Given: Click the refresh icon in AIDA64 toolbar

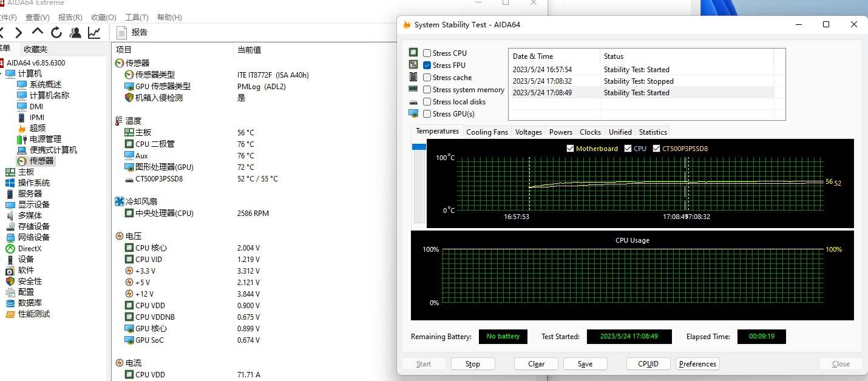Looking at the screenshot, I should (x=56, y=32).
